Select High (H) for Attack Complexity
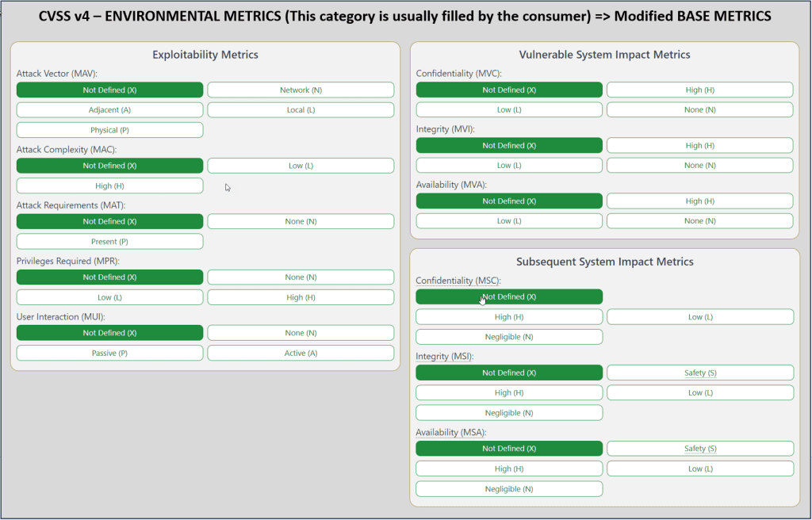 (109, 186)
